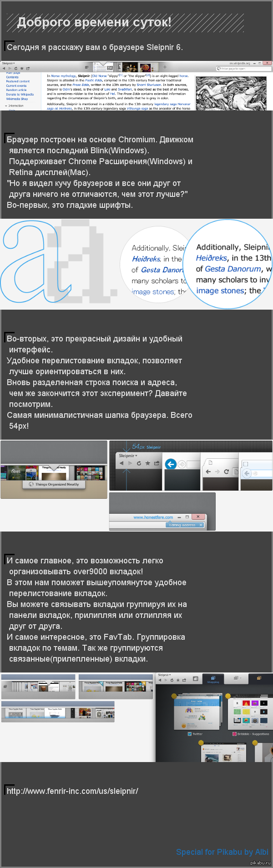Open the Twitter tab stack thumbnail
This screenshot has width=273, height=868.
[197, 711]
